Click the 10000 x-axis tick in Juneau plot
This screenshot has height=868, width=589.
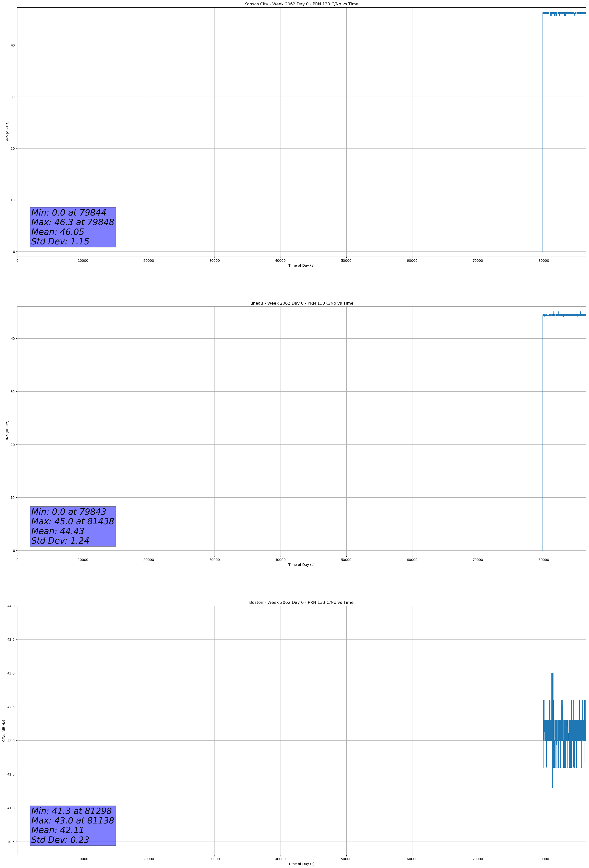[83, 560]
